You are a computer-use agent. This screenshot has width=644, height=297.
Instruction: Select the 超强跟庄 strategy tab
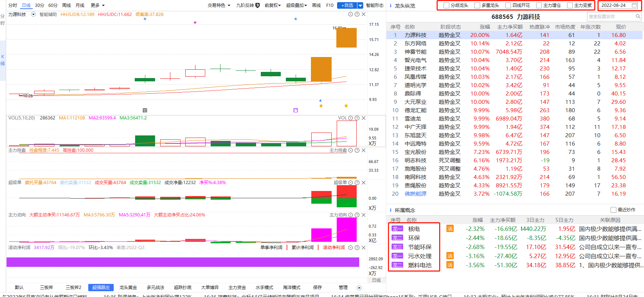[101, 288]
